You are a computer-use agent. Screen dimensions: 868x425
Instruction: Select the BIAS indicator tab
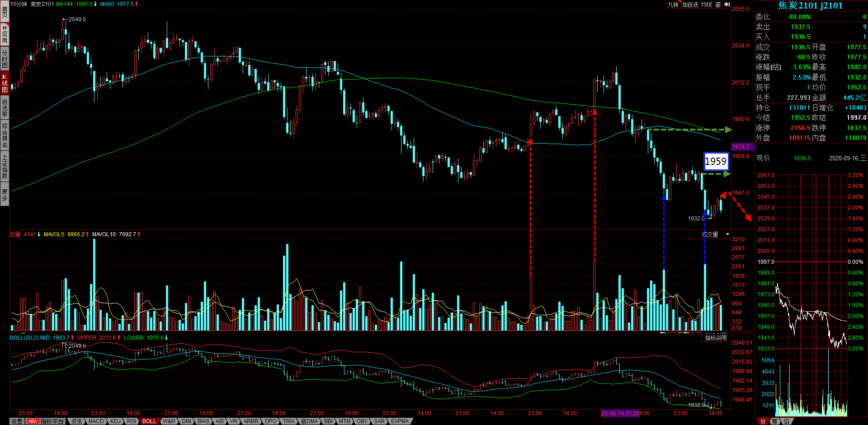(x=203, y=421)
